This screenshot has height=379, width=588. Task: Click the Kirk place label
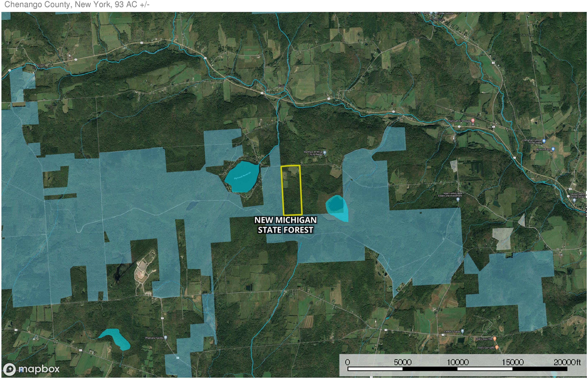pos(281,86)
